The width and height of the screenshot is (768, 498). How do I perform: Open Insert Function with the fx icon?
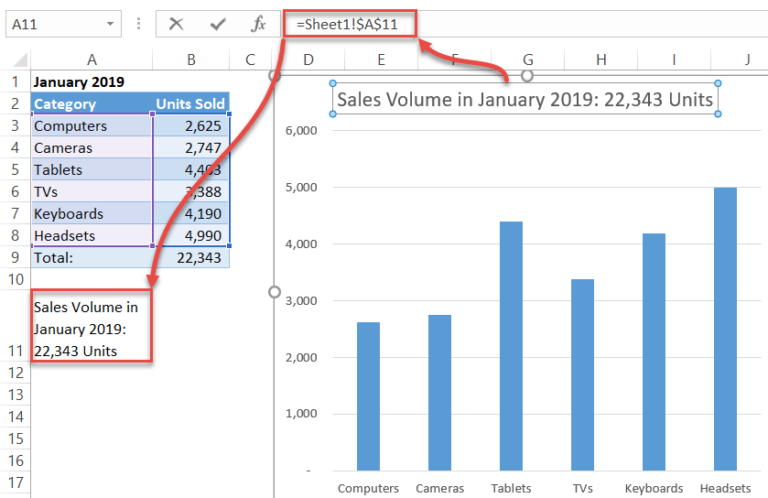tap(258, 24)
